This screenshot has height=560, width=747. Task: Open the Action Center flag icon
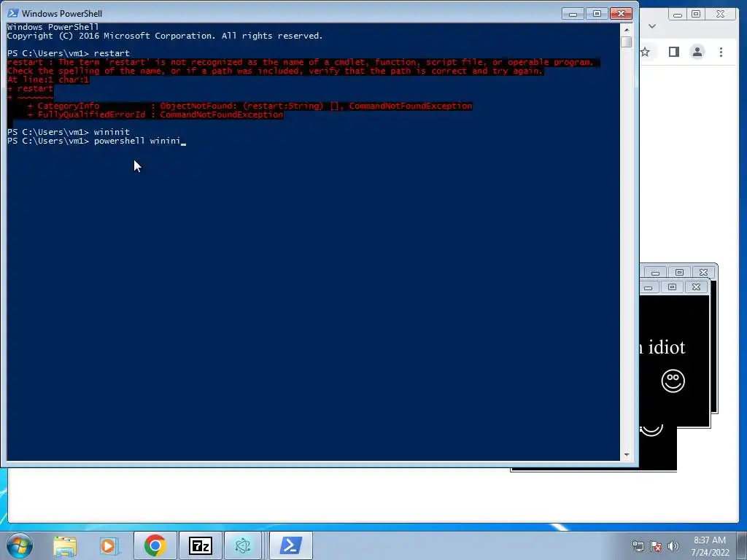[656, 546]
